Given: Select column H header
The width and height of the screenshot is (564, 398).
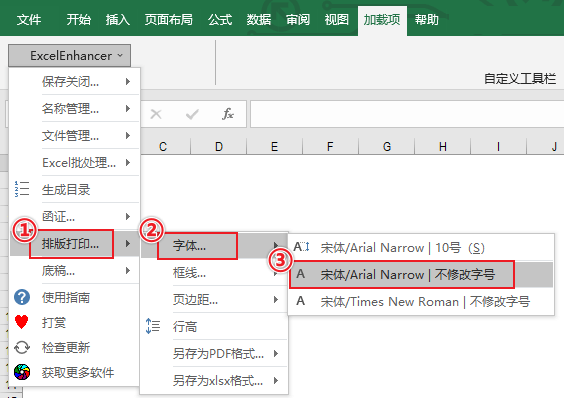Looking at the screenshot, I should [x=442, y=146].
